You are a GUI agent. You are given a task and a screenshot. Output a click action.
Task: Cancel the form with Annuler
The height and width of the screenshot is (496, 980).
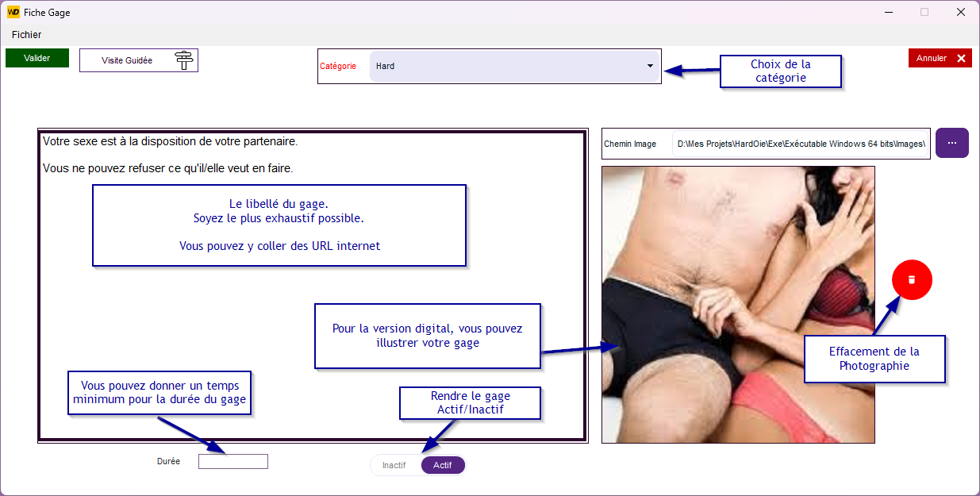pos(932,57)
